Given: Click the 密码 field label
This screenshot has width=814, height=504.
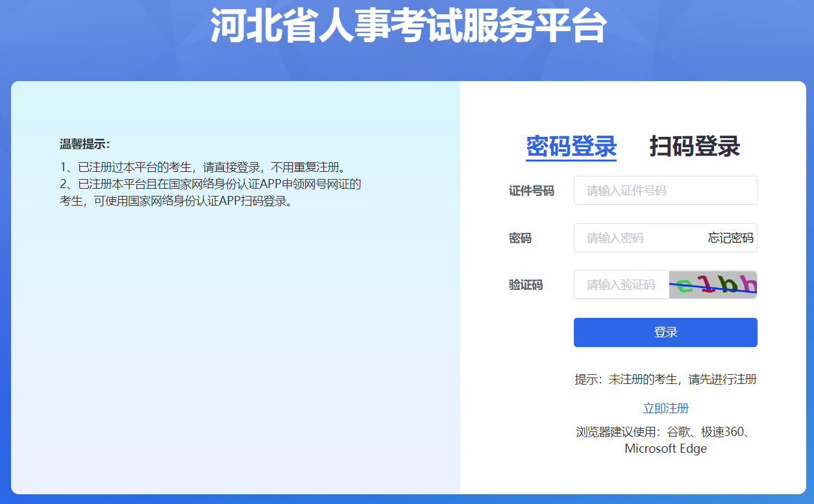Looking at the screenshot, I should pos(520,238).
